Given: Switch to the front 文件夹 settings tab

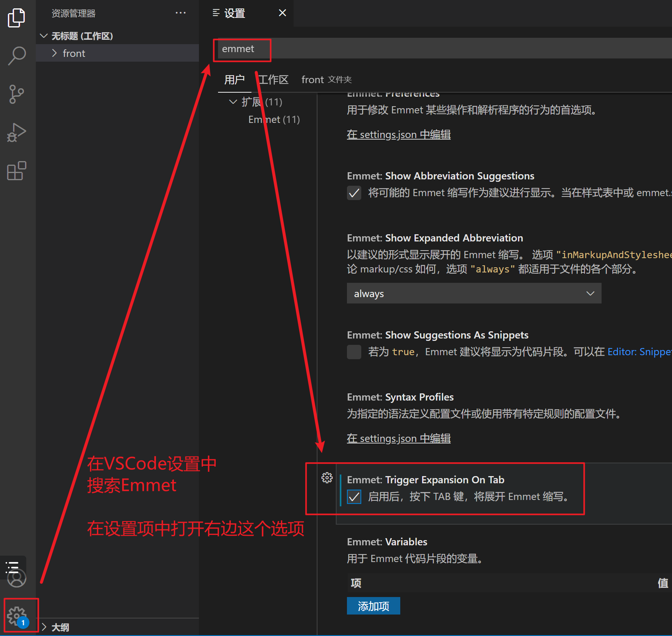Looking at the screenshot, I should point(327,80).
